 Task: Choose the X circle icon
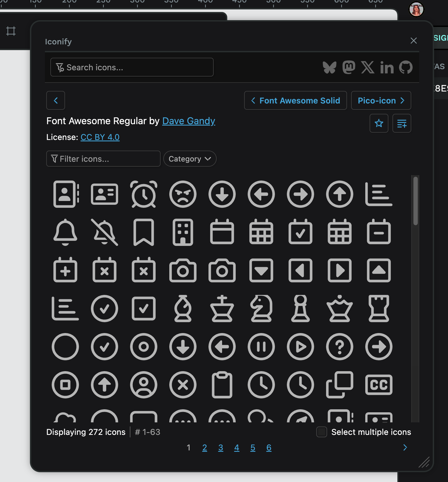[183, 385]
